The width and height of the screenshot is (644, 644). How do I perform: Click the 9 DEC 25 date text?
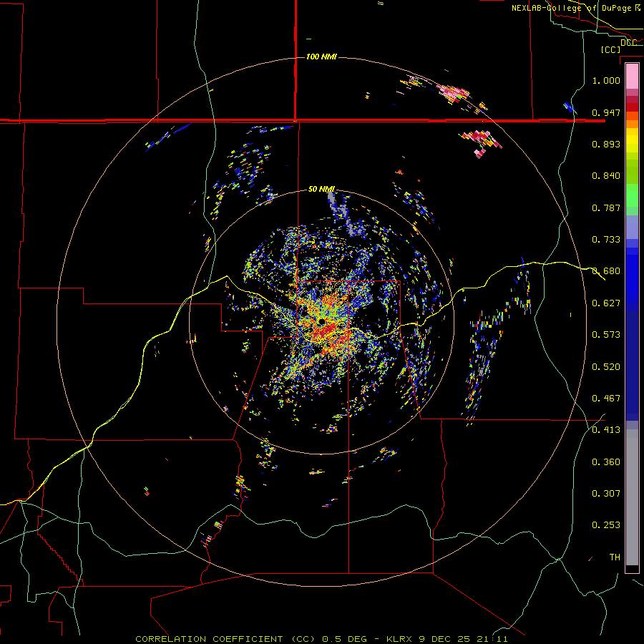tap(445, 639)
